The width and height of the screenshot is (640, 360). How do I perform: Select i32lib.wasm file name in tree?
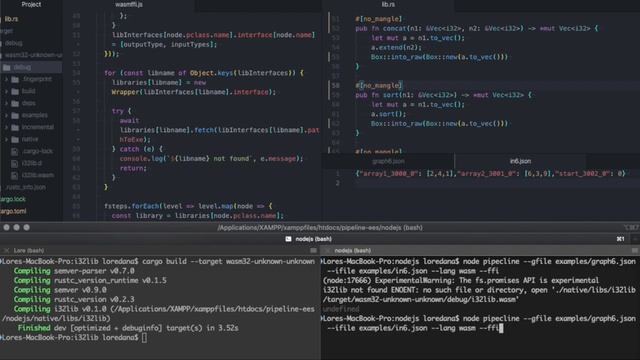(38, 176)
